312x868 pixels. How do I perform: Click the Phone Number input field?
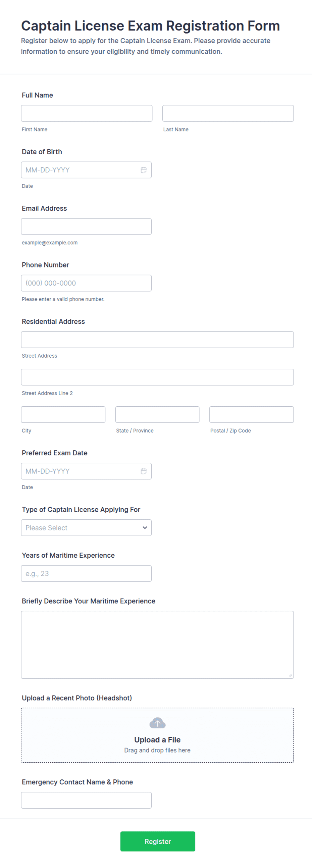(x=86, y=283)
